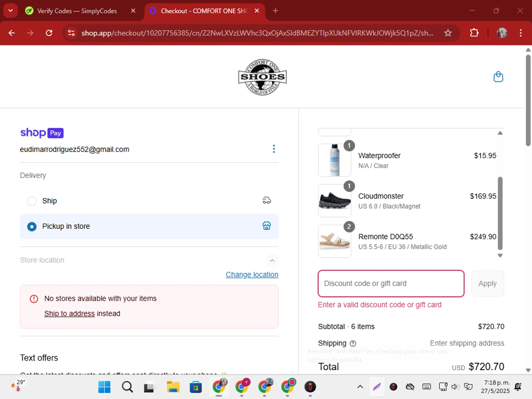Click the Ship to address link
Screen dimensions: 532x399
point(70,314)
